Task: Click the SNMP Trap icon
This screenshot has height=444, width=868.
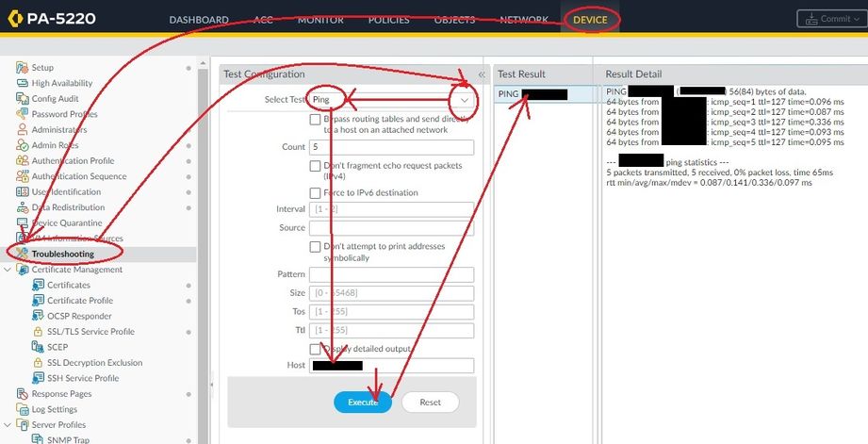Action: 38,439
